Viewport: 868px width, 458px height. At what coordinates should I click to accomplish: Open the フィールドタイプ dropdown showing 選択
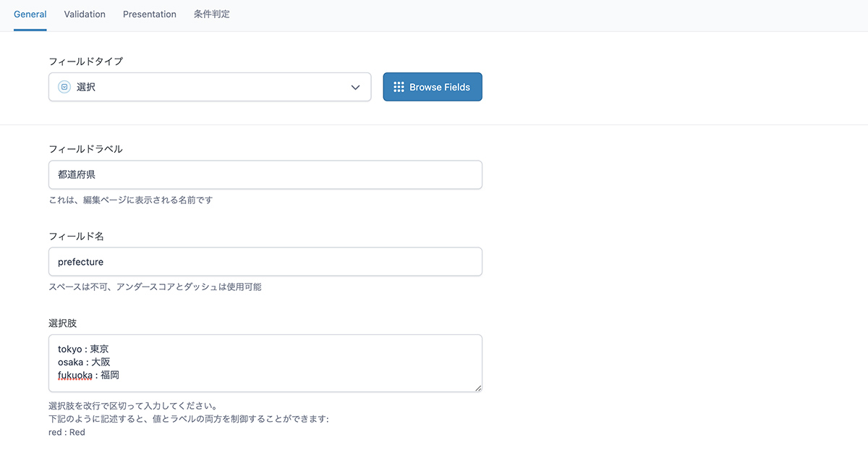(210, 87)
